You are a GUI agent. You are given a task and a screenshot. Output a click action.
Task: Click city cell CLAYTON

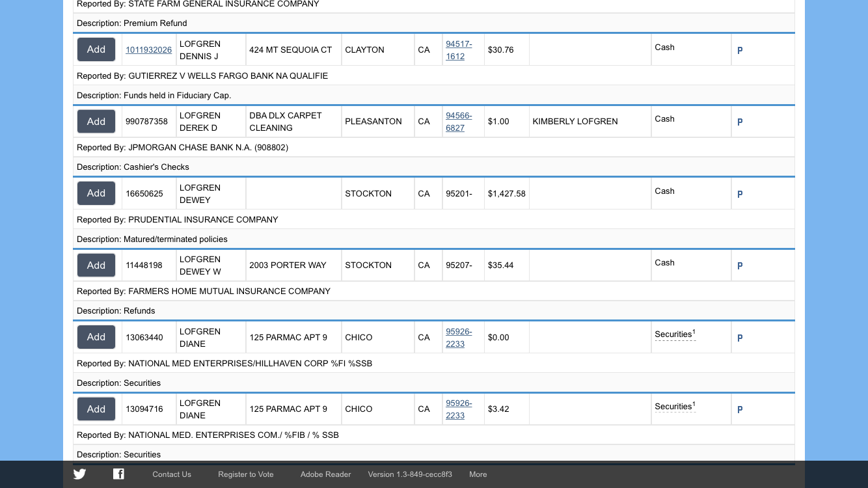click(378, 50)
